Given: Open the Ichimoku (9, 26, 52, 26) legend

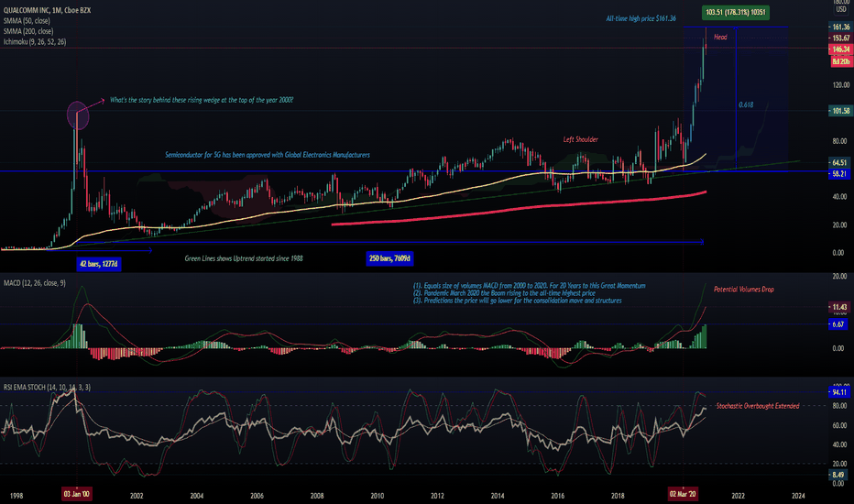Looking at the screenshot, I should 35,41.
